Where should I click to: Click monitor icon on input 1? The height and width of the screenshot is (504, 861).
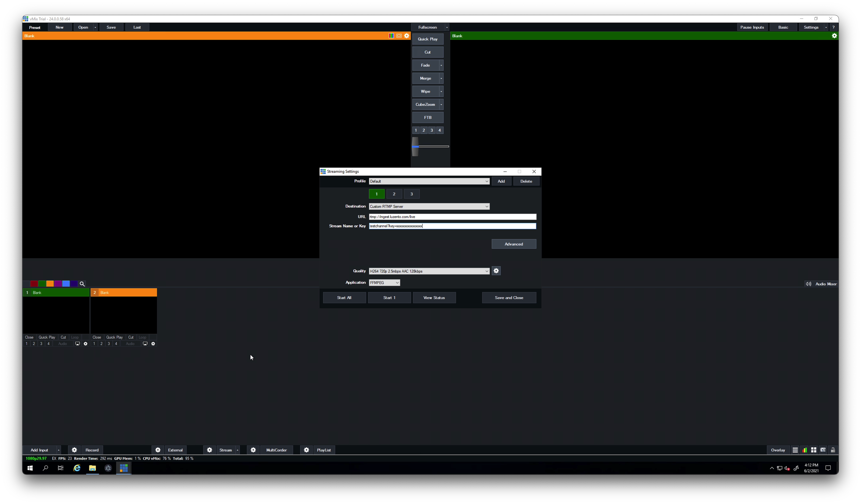coord(78,344)
